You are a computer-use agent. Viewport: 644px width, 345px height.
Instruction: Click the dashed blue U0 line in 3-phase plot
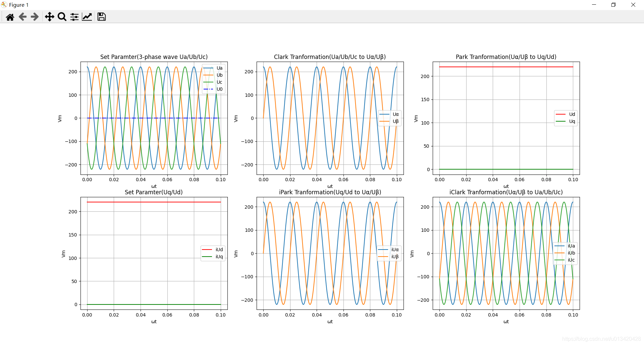click(154, 118)
